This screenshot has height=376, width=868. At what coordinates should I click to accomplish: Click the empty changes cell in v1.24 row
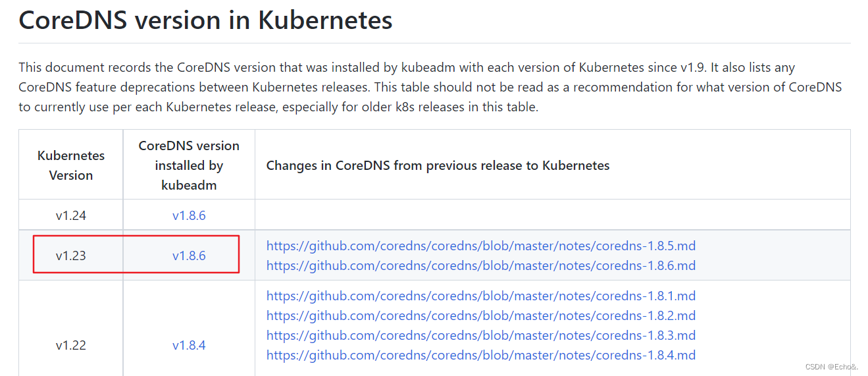pos(553,215)
